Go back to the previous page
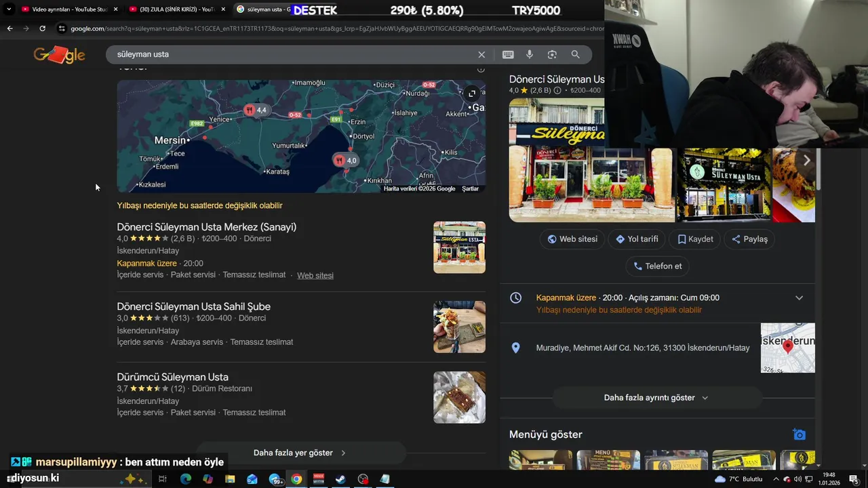Image resolution: width=868 pixels, height=488 pixels. click(x=9, y=28)
